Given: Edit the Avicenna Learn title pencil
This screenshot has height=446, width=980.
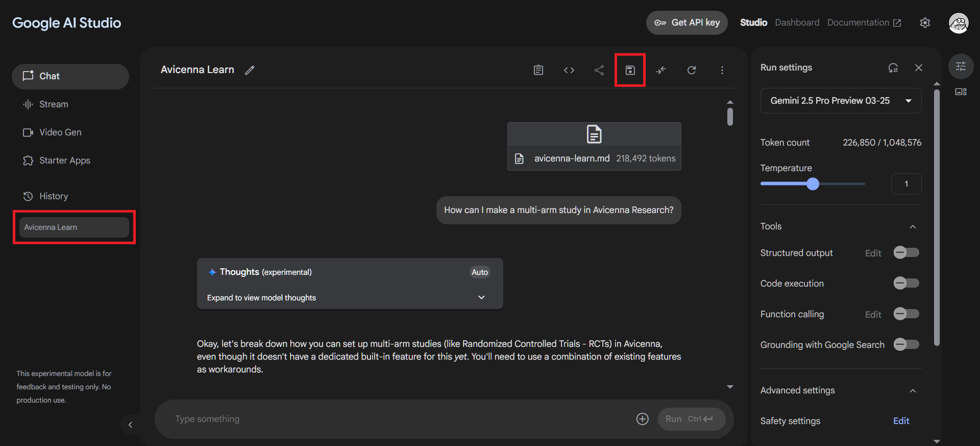Looking at the screenshot, I should coord(250,70).
